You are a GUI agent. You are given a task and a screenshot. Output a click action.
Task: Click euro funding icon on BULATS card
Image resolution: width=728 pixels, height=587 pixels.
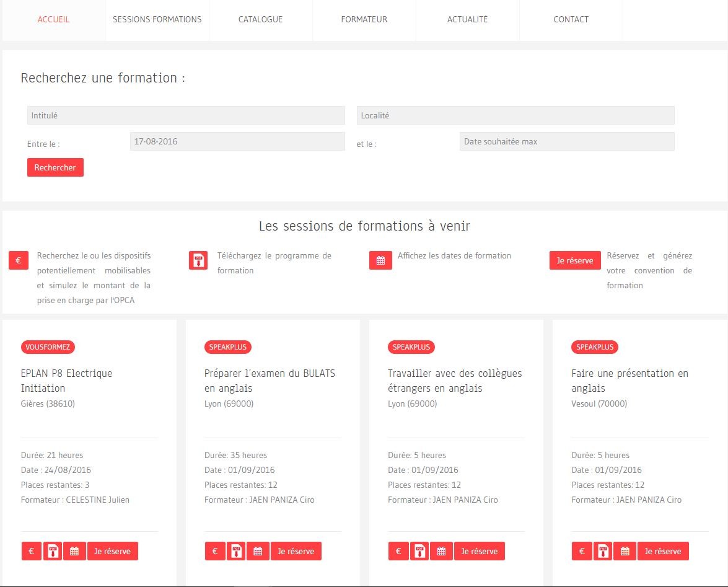click(215, 551)
